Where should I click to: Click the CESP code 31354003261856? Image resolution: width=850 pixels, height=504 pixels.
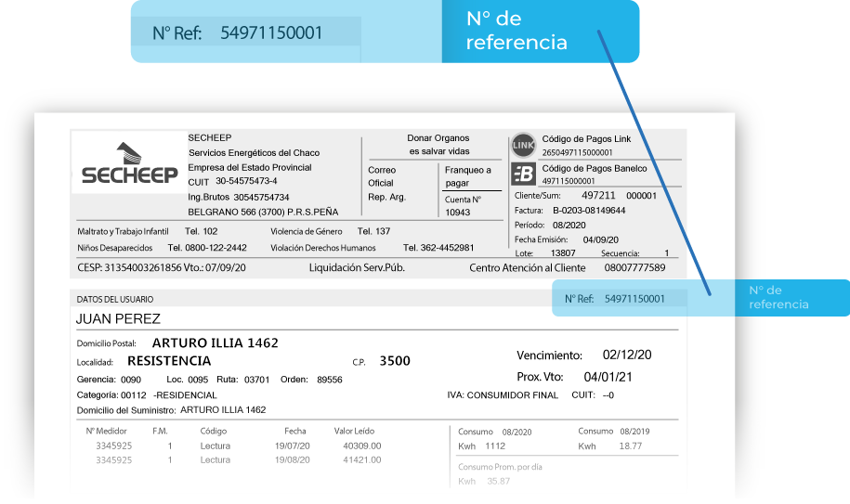point(142,267)
